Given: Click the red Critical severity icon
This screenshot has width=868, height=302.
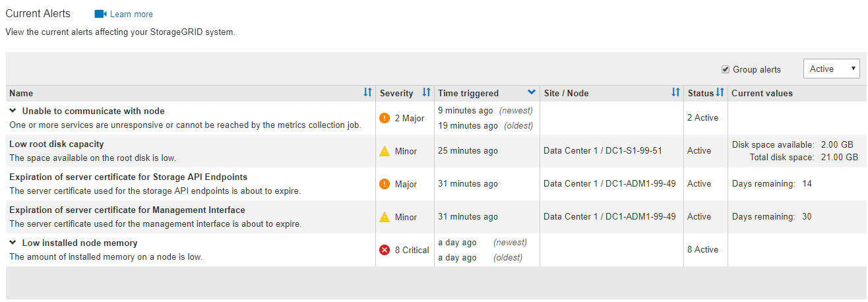Looking at the screenshot, I should [x=385, y=250].
